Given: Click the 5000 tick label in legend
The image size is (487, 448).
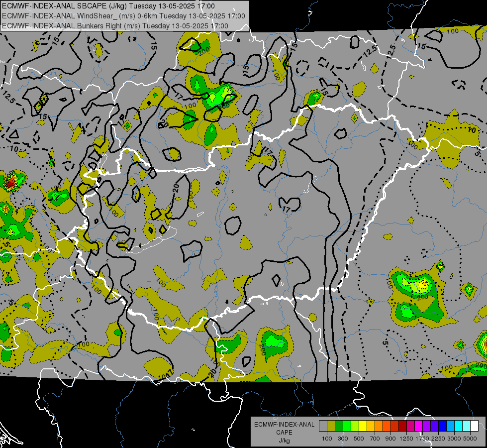Looking at the screenshot, I should [470, 439].
